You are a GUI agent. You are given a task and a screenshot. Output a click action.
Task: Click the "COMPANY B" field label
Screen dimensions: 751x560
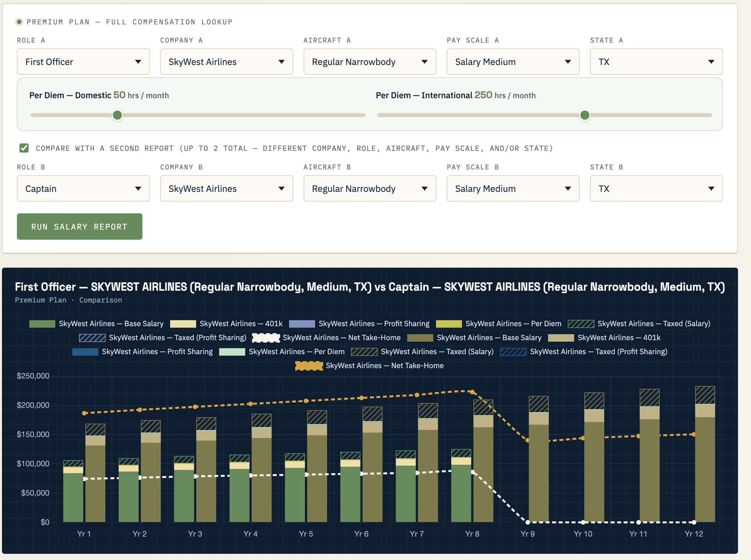[x=182, y=167]
